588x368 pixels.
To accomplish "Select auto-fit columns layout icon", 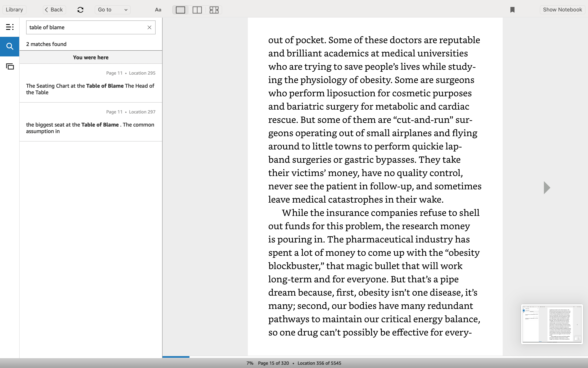I will tap(214, 10).
